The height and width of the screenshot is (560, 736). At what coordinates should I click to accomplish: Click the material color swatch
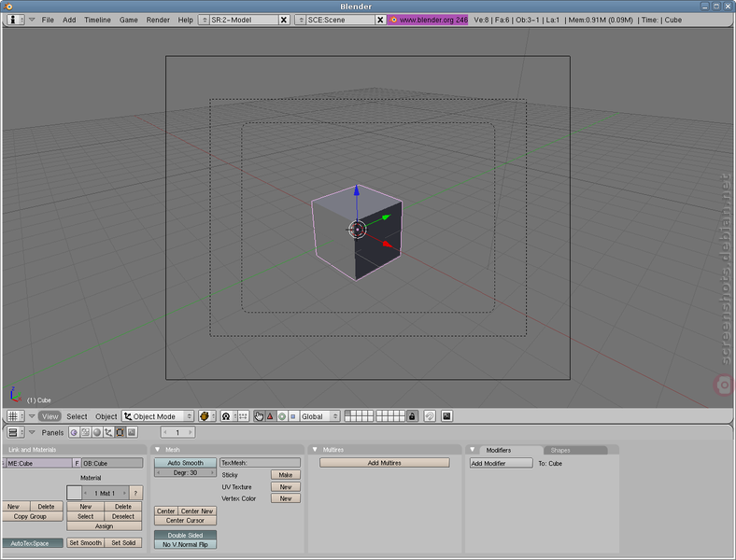[74, 493]
